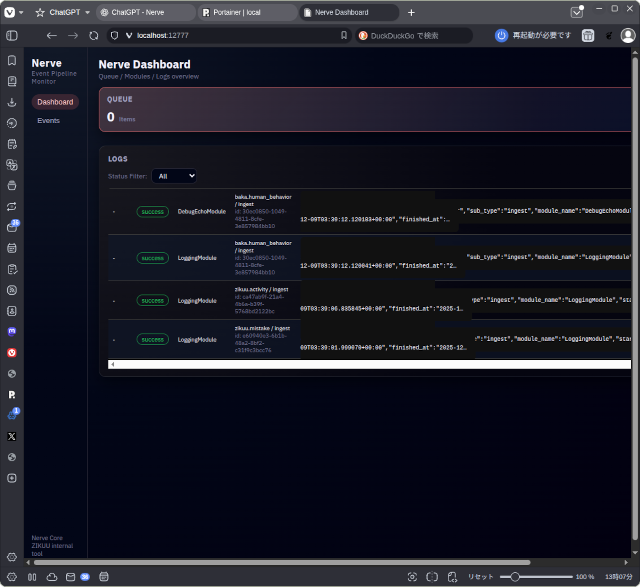This screenshot has height=587, width=640.
Task: Open the Events page link
Action: (x=48, y=121)
